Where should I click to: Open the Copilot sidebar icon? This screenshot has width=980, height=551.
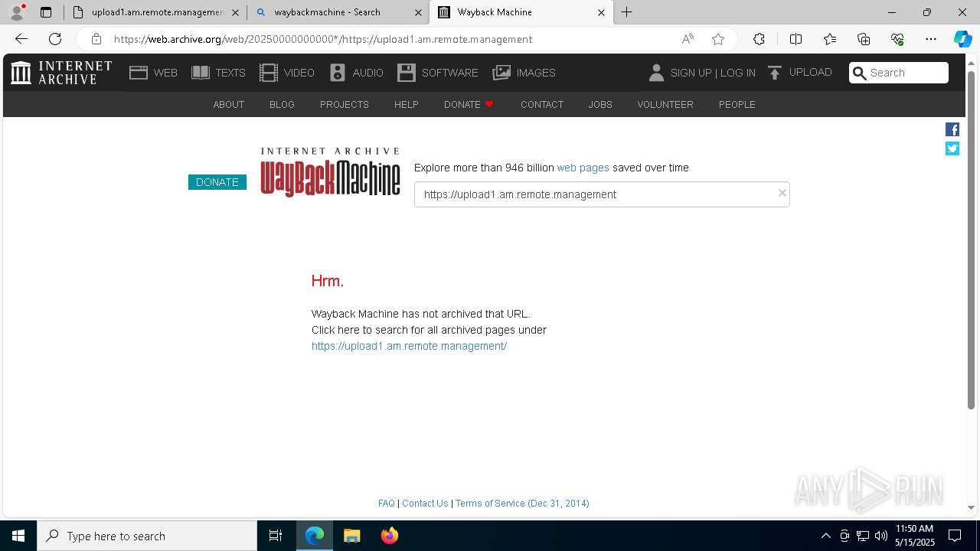click(x=962, y=39)
